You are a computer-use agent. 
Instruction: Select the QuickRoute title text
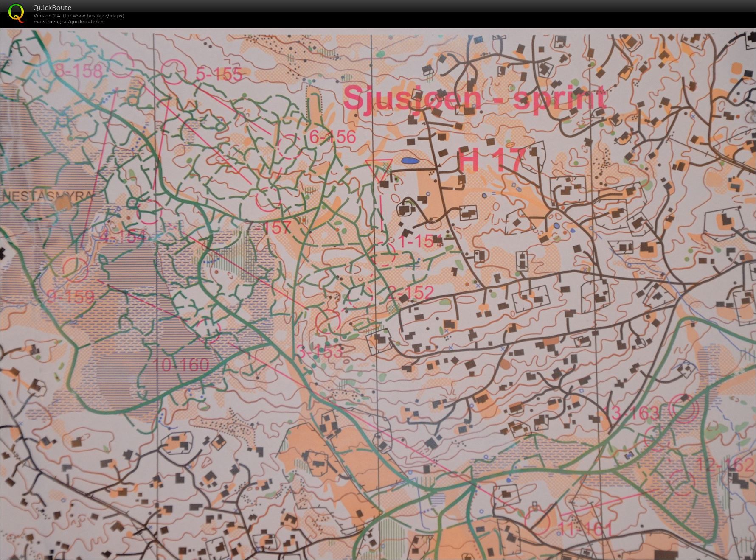[52, 8]
